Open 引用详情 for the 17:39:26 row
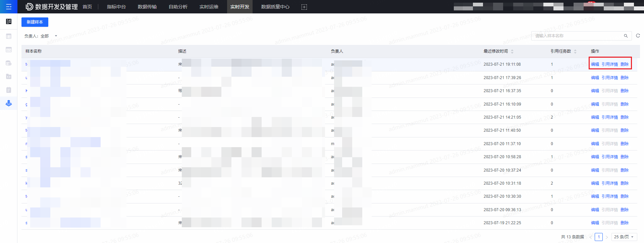 click(x=610, y=78)
